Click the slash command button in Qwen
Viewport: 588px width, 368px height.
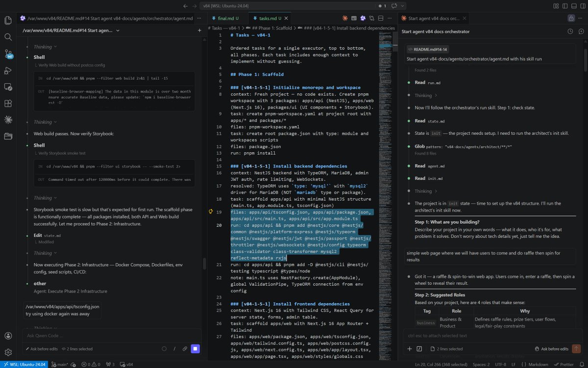(174, 349)
